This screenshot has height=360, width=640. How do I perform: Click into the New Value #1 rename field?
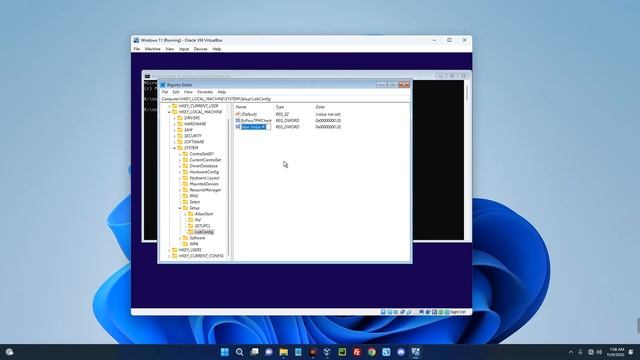point(255,127)
